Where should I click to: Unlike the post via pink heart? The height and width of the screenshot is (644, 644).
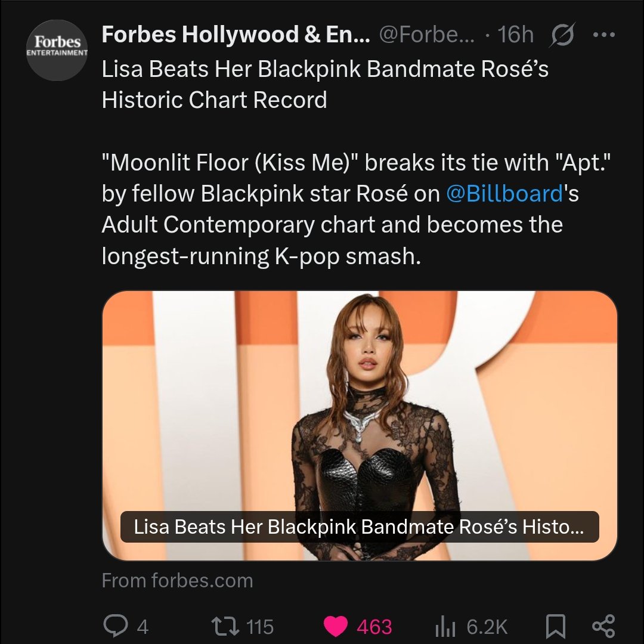point(336,626)
